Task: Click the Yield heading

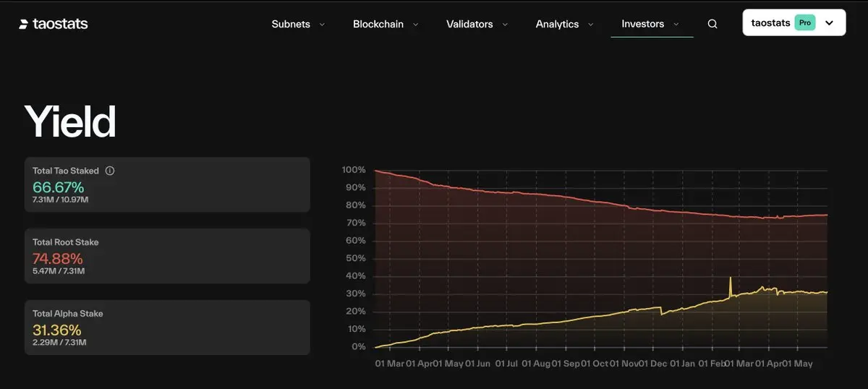Action: pyautogui.click(x=70, y=121)
